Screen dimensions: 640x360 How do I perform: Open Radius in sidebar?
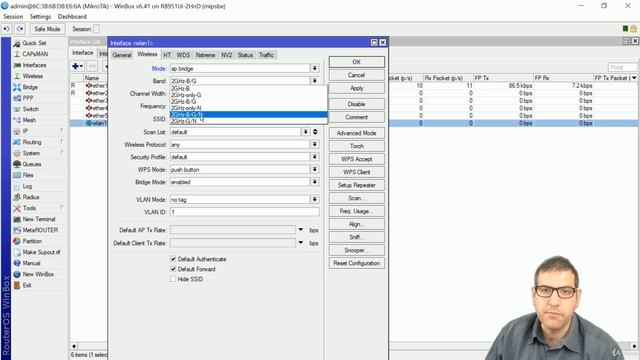(x=31, y=197)
